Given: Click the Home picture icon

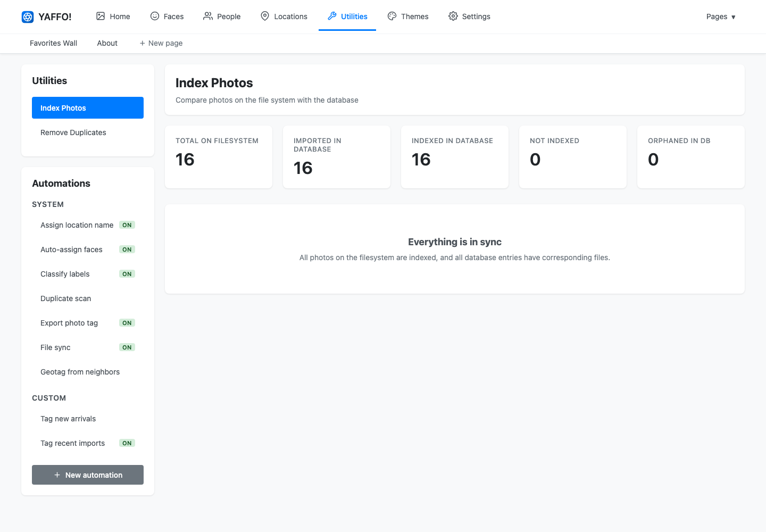Looking at the screenshot, I should 101,16.
